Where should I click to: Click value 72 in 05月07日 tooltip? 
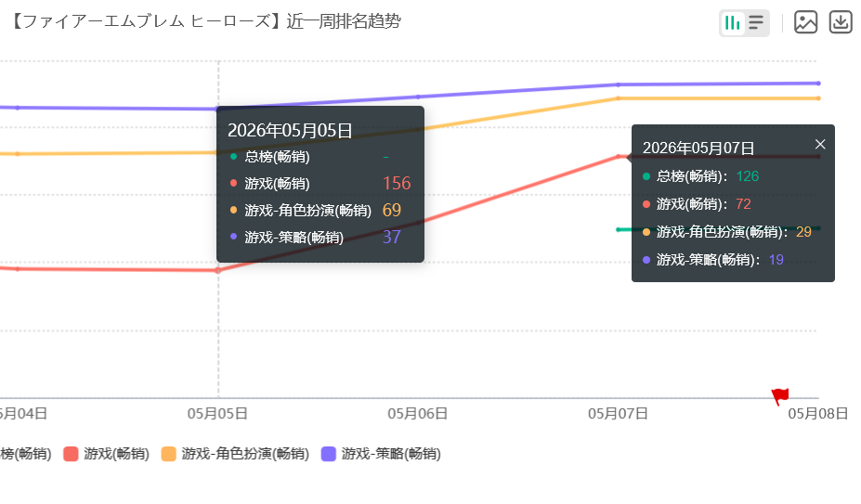743,204
